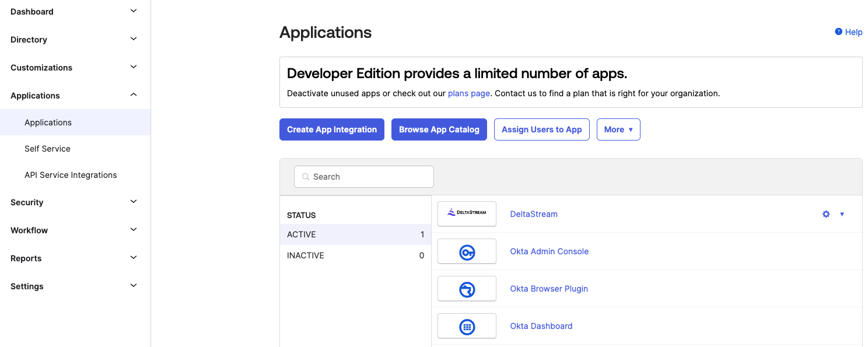Open the plans page link
The height and width of the screenshot is (347, 868).
point(469,93)
